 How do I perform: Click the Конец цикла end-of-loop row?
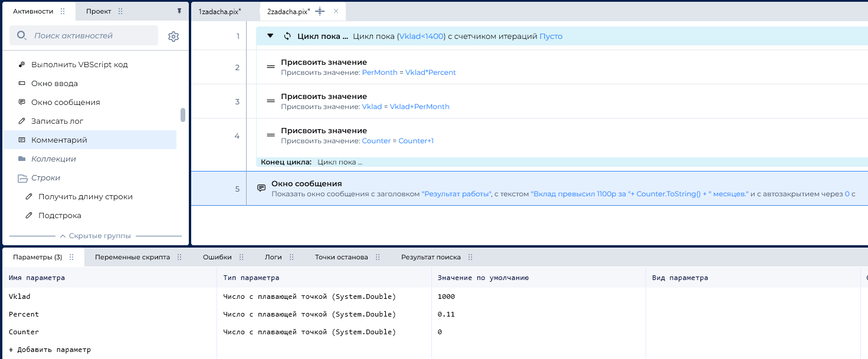click(x=562, y=162)
